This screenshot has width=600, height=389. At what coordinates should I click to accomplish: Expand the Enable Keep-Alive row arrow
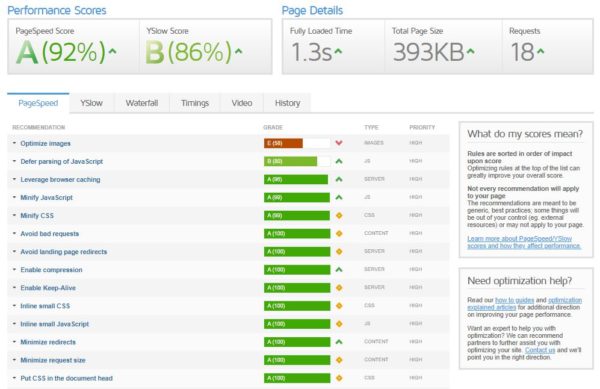point(14,288)
